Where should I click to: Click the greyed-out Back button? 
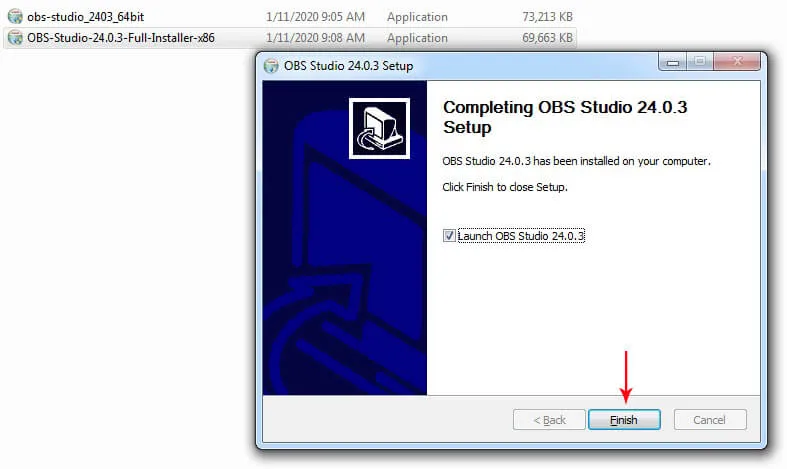click(x=549, y=420)
